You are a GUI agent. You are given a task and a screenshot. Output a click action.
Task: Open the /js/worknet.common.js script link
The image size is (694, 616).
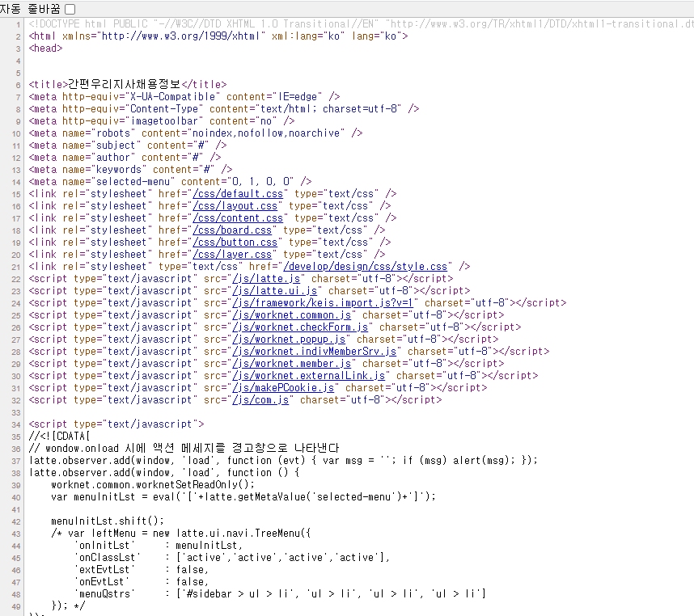pyautogui.click(x=292, y=314)
